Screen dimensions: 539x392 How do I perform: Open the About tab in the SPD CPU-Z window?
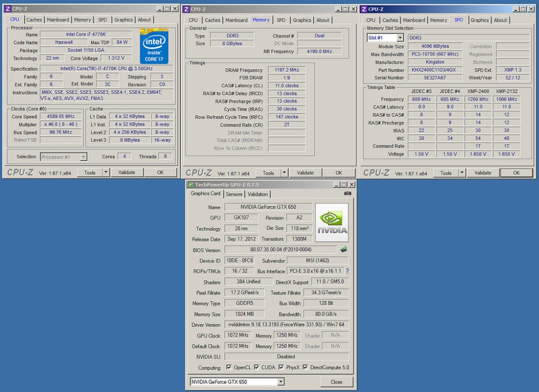click(500, 20)
